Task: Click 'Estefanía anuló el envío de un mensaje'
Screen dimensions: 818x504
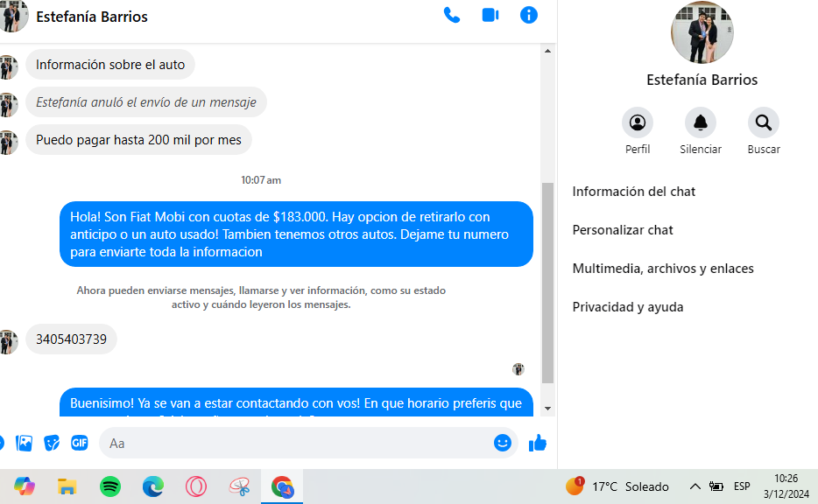Action: [x=146, y=102]
